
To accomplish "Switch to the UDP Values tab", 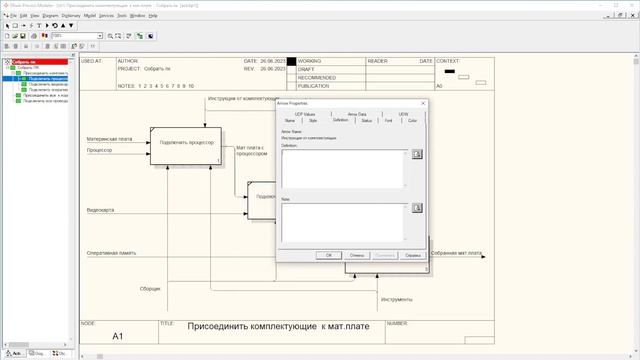I will tap(305, 114).
